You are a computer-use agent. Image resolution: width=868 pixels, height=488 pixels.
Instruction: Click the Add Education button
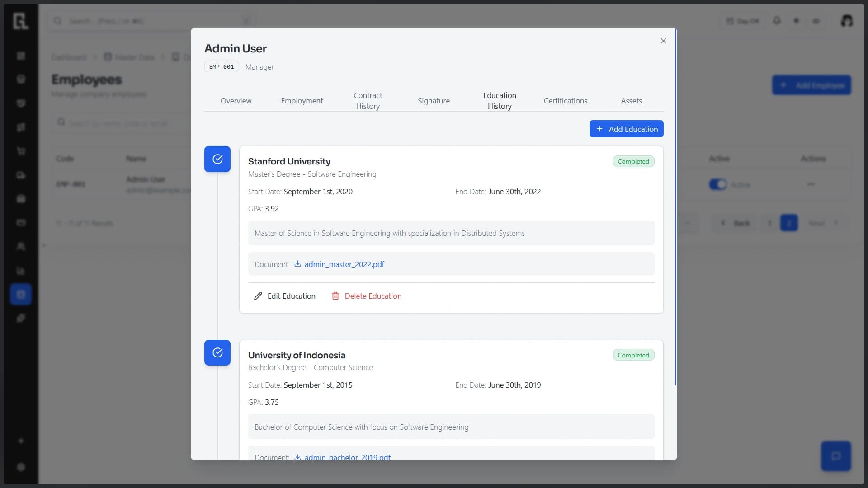pos(626,129)
